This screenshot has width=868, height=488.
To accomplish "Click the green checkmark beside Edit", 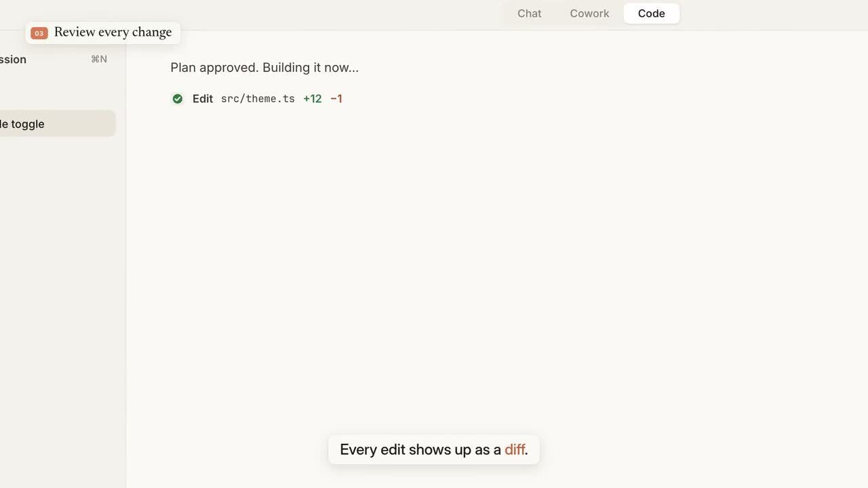I will tap(178, 99).
